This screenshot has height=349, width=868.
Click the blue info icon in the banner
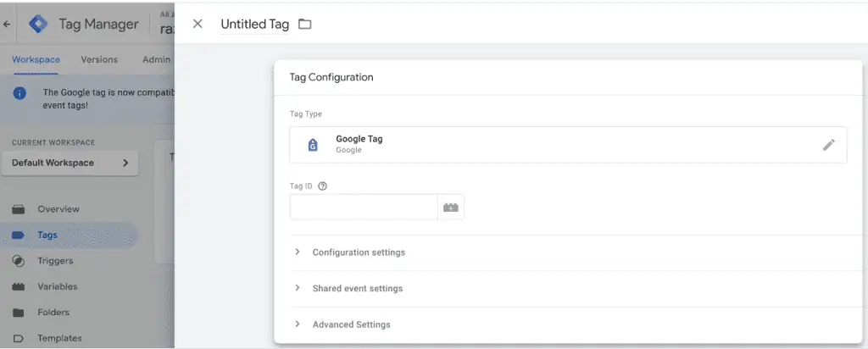(19, 93)
